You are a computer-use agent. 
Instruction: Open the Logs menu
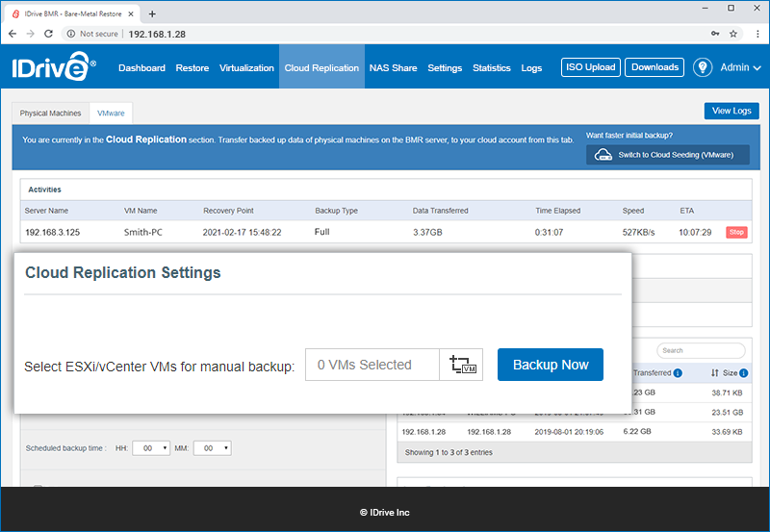[x=531, y=67]
